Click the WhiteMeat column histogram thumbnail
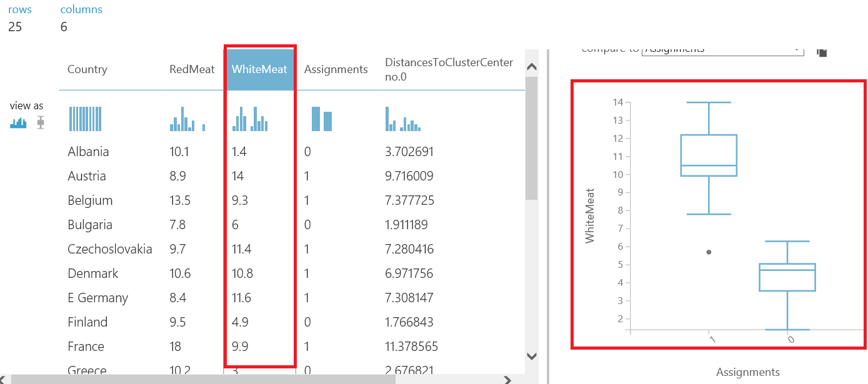Viewport: 868px width, 384px height. pos(250,119)
